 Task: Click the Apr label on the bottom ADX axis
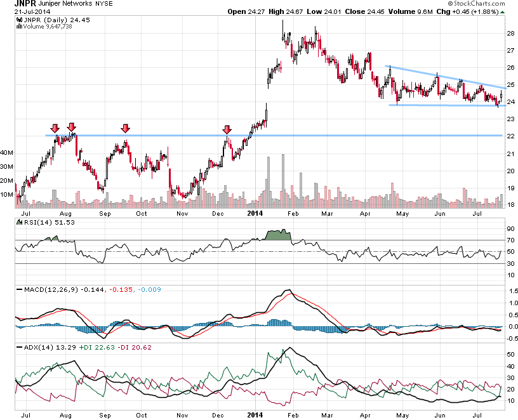tap(365, 416)
